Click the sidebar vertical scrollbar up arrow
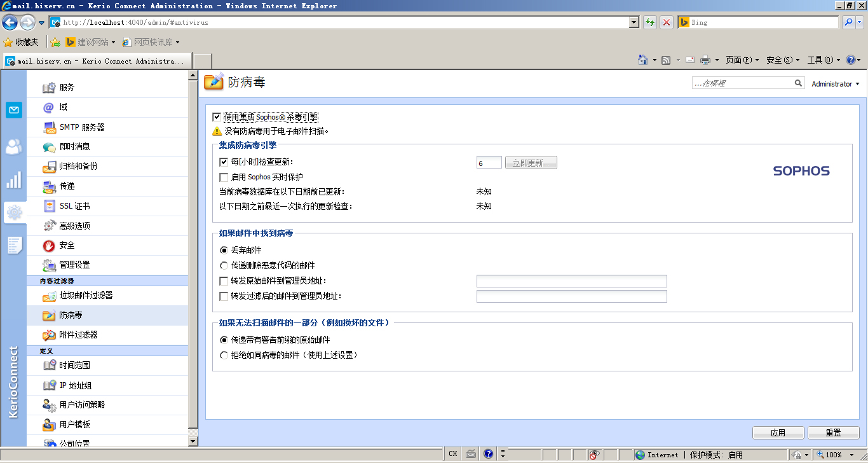 tap(193, 76)
